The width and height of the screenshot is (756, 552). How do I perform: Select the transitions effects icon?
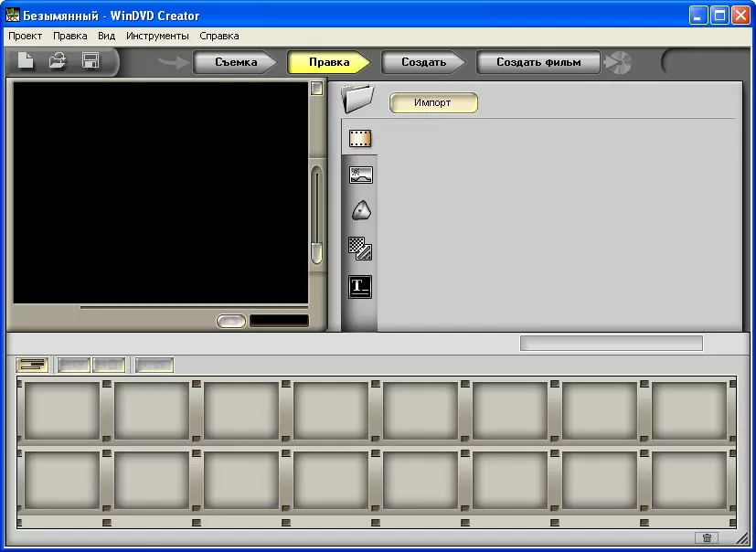[360, 249]
